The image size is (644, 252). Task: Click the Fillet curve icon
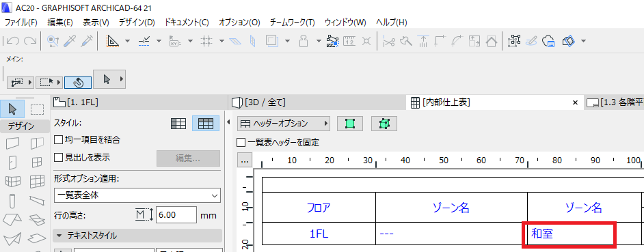pos(457,40)
